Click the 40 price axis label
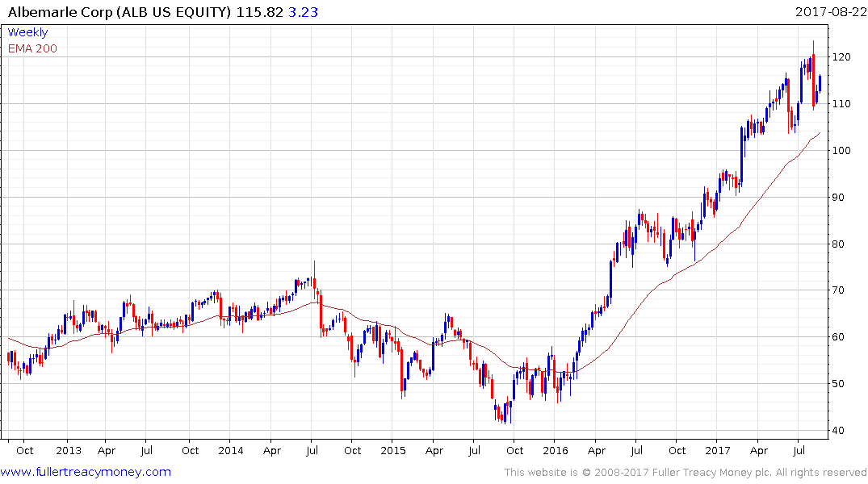The width and height of the screenshot is (868, 484). [838, 430]
